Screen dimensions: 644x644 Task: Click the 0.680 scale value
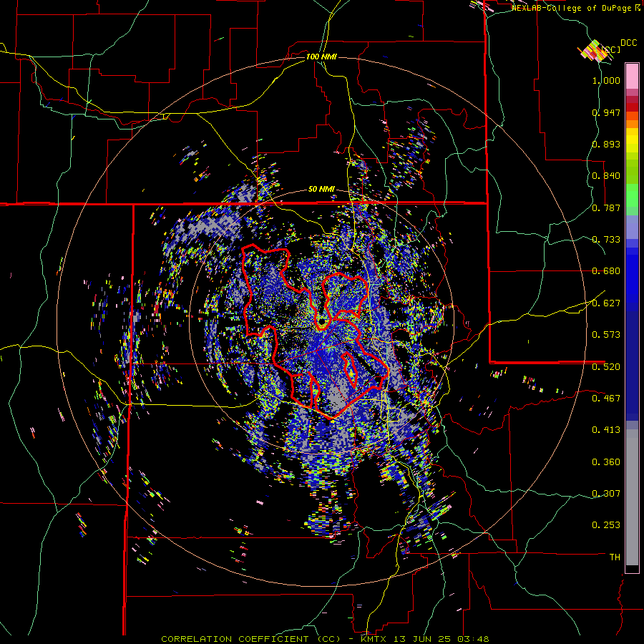pos(606,271)
